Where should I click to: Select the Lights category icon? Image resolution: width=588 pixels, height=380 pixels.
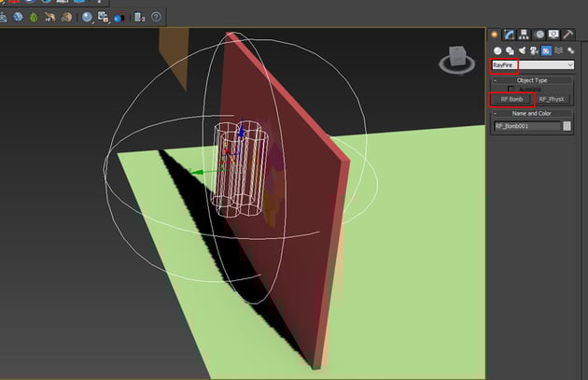[x=522, y=50]
